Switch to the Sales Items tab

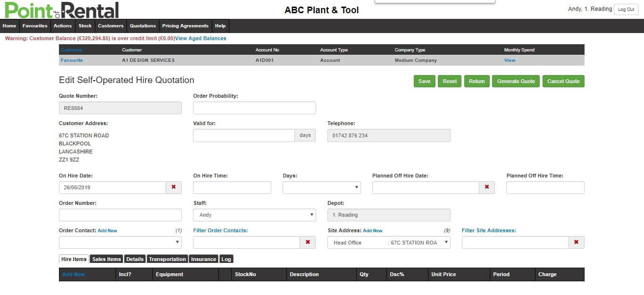point(107,259)
